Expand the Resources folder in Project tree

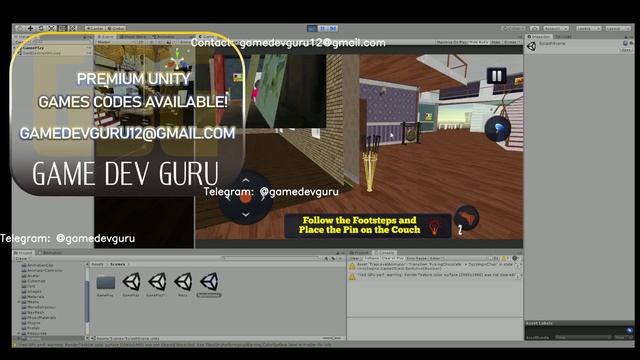[x=19, y=333]
